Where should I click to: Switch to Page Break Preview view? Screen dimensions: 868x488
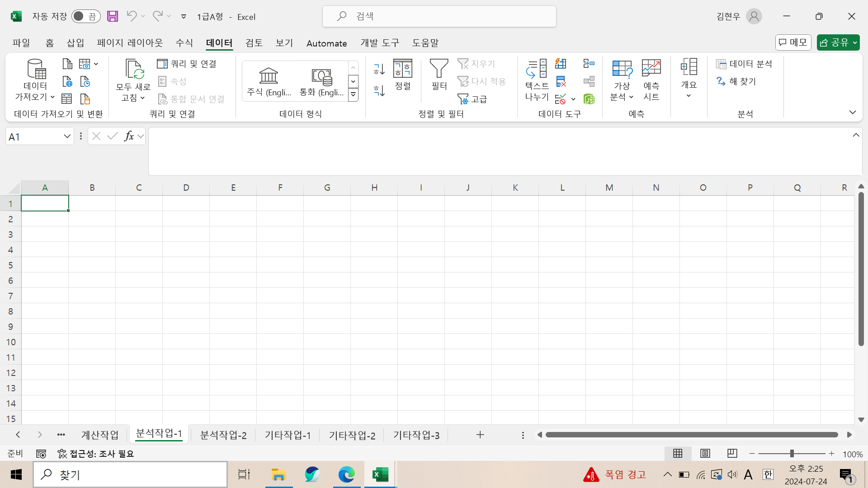click(x=732, y=454)
